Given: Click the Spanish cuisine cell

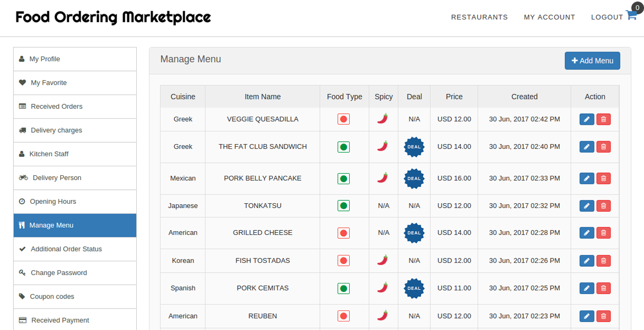Looking at the screenshot, I should click(x=183, y=288).
